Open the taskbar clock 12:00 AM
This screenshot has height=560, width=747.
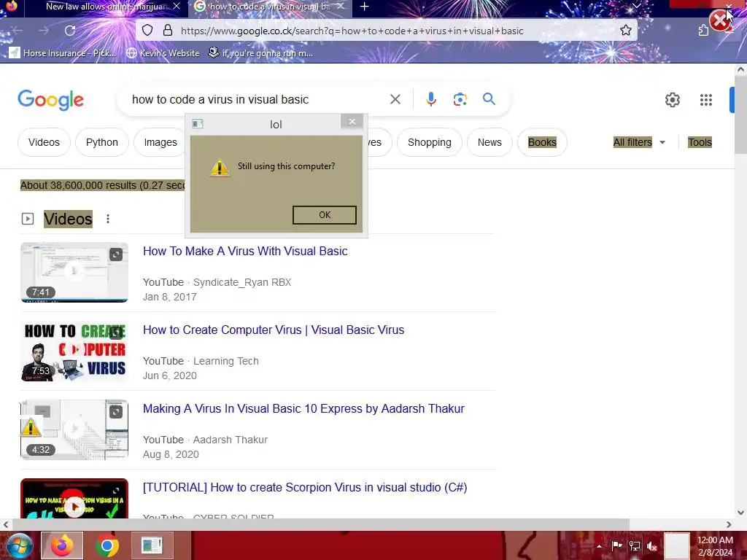click(x=715, y=545)
